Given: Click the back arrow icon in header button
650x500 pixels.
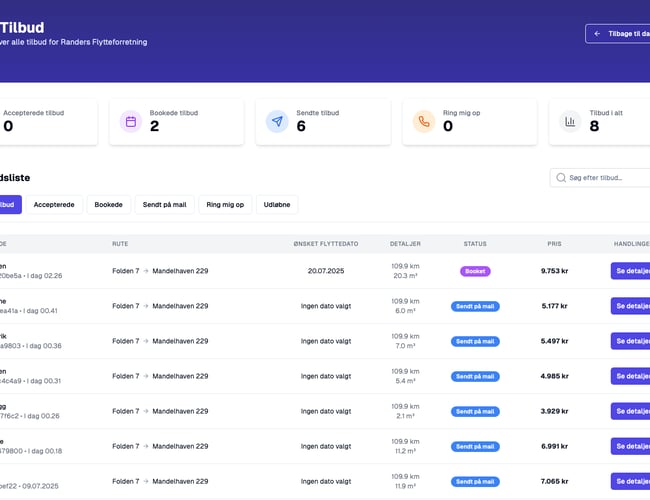Looking at the screenshot, I should pyautogui.click(x=597, y=33).
